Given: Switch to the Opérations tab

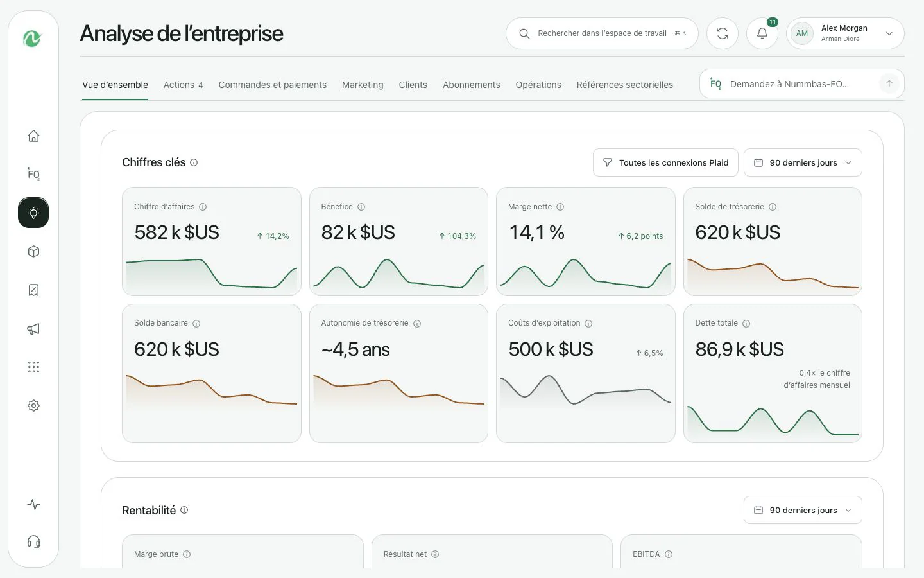Looking at the screenshot, I should pos(538,85).
